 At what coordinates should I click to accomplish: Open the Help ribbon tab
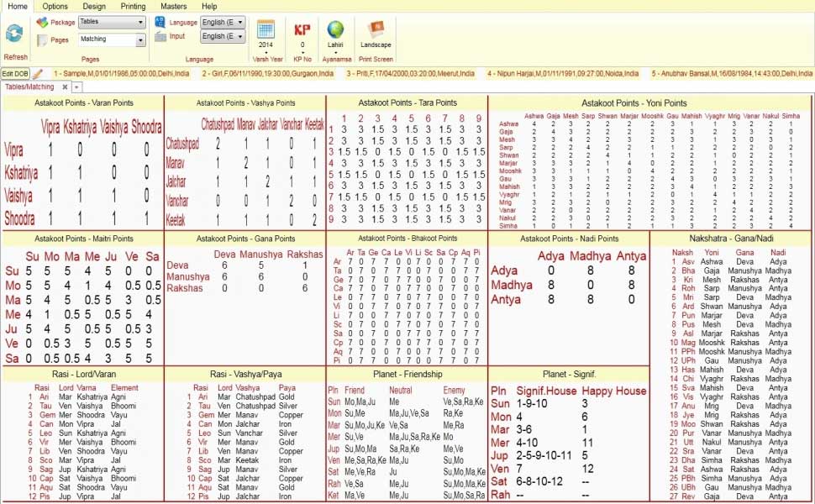click(x=209, y=6)
